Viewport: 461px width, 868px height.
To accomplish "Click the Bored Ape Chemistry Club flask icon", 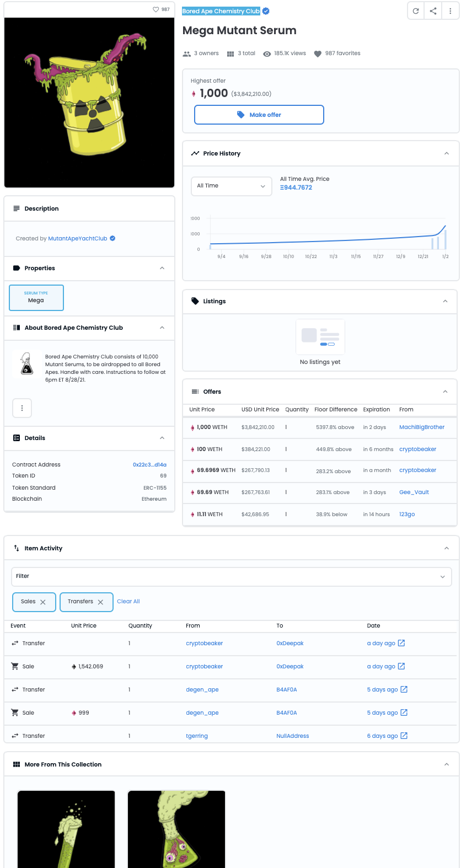I will (x=26, y=363).
